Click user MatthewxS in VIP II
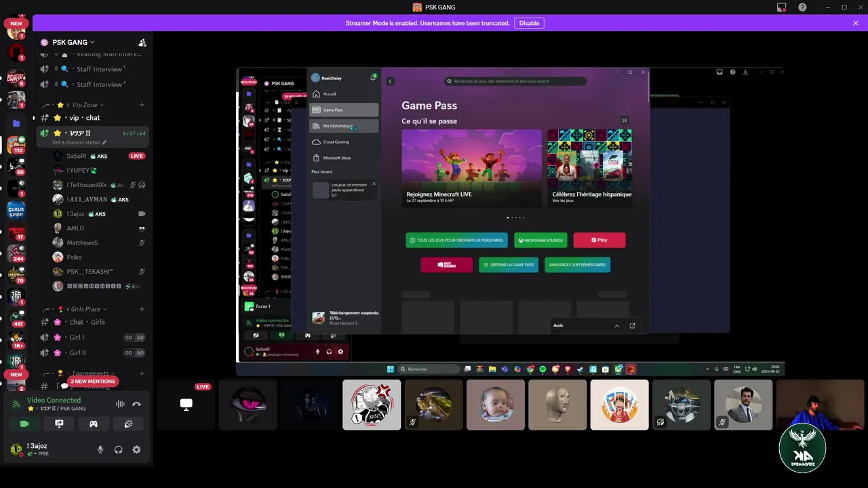Viewport: 868px width, 488px height. (100, 243)
